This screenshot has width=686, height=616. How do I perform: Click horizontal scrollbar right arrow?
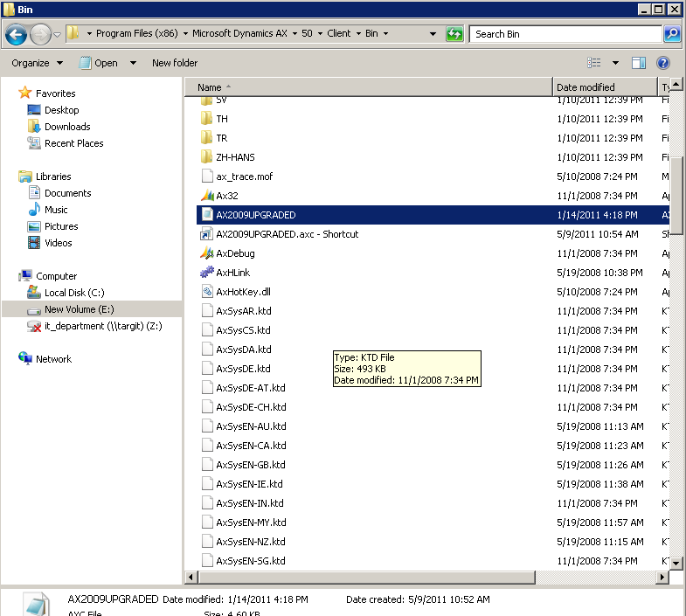point(662,578)
